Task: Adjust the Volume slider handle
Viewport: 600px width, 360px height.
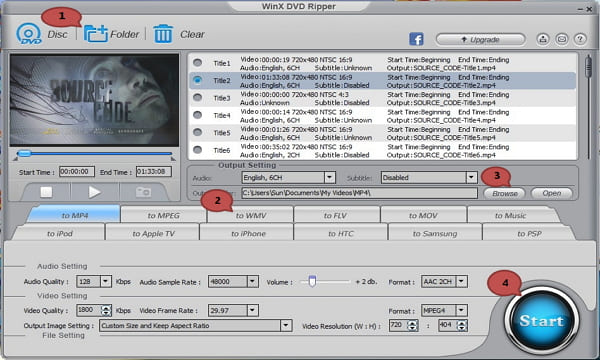Action: [312, 281]
